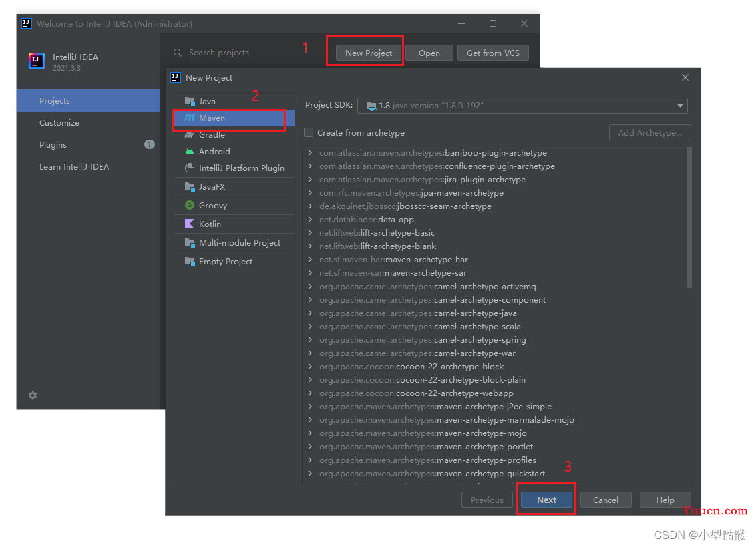Click the purple Kotlin icon
Screen dimensions: 756x547
point(190,224)
